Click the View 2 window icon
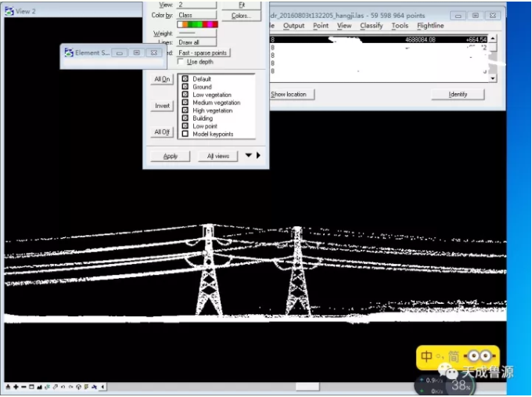 click(x=9, y=12)
